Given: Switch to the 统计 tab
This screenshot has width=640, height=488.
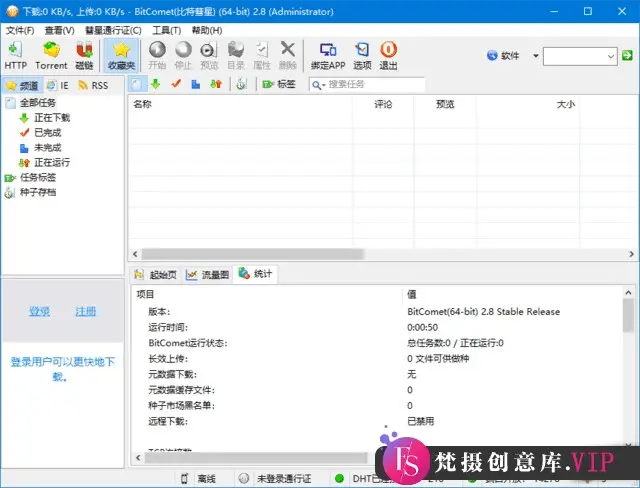Looking at the screenshot, I should pyautogui.click(x=255, y=274).
